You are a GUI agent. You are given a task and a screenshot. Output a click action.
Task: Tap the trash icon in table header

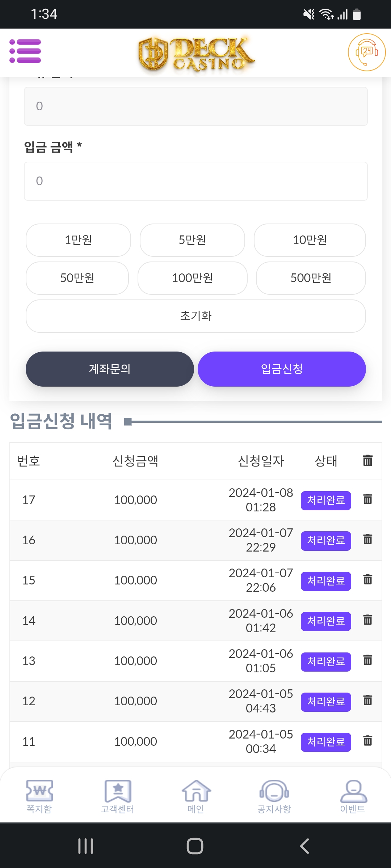(367, 460)
